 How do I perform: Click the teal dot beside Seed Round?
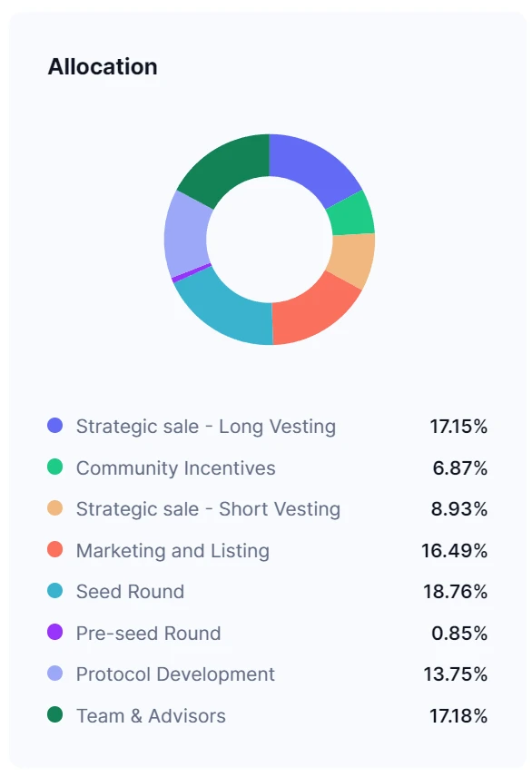[54, 591]
